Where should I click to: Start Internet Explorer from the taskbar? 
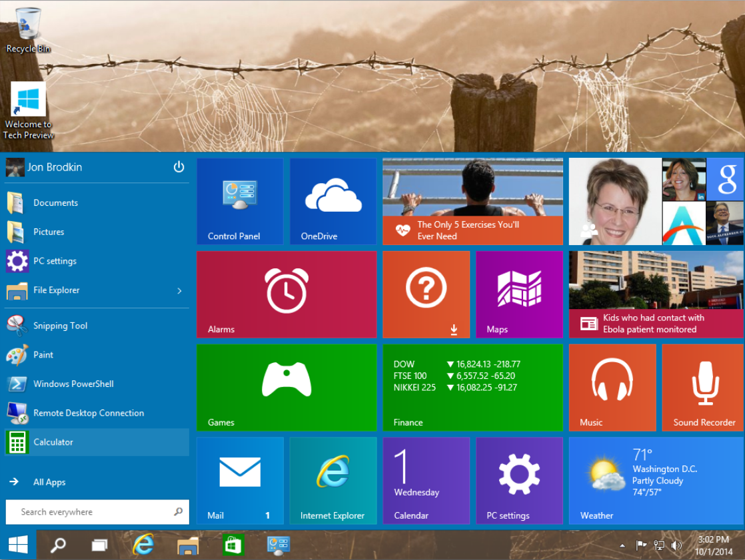click(143, 545)
